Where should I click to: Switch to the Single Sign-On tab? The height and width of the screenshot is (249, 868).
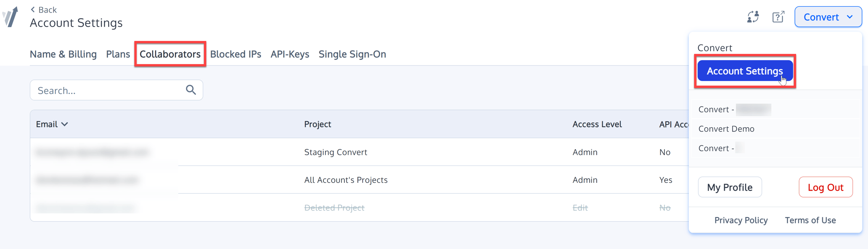click(x=352, y=54)
